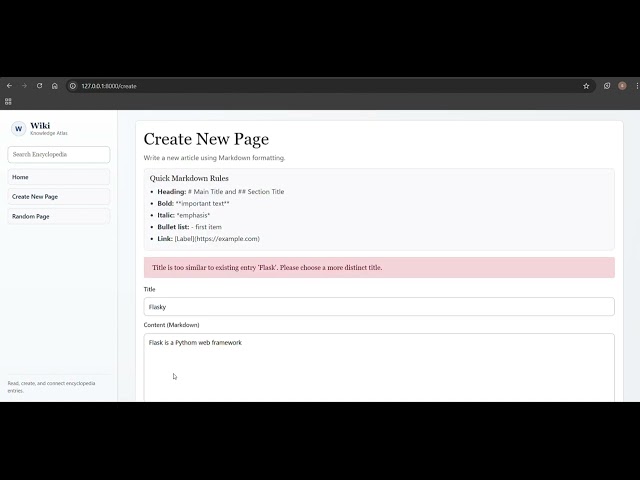Click the Wiki site title
640x480 pixels.
[40, 125]
